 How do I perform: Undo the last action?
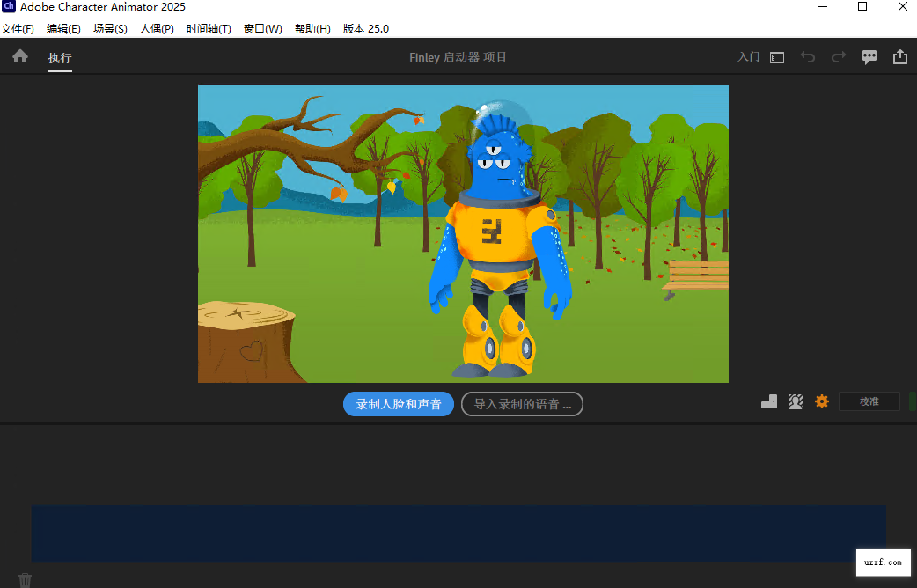point(808,56)
